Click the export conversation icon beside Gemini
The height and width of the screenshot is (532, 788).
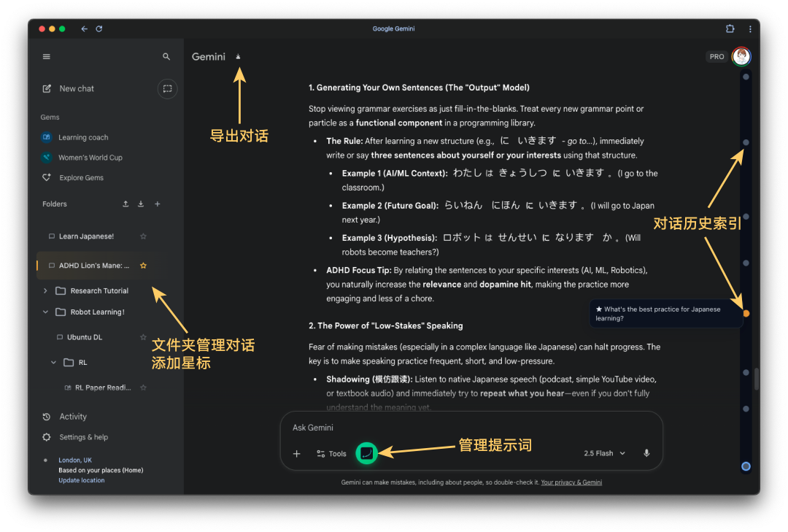238,57
